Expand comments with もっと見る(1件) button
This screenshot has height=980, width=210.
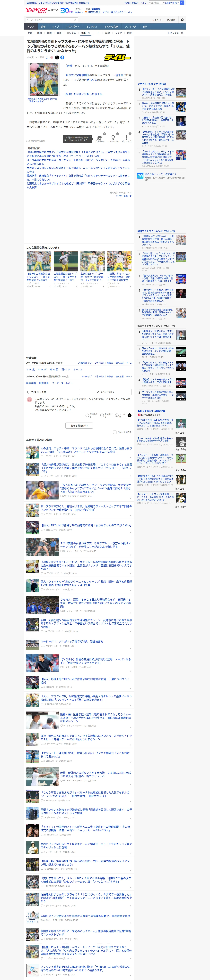(79, 425)
